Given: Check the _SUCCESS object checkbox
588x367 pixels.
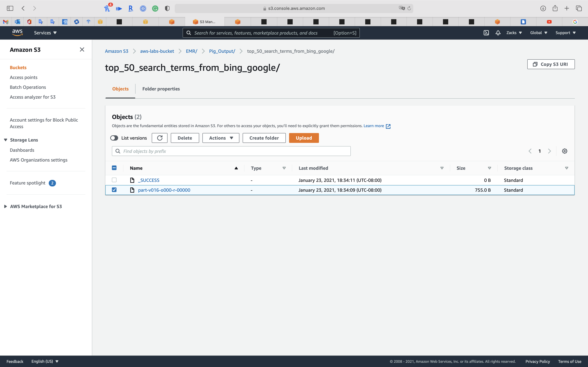Looking at the screenshot, I should [x=114, y=180].
